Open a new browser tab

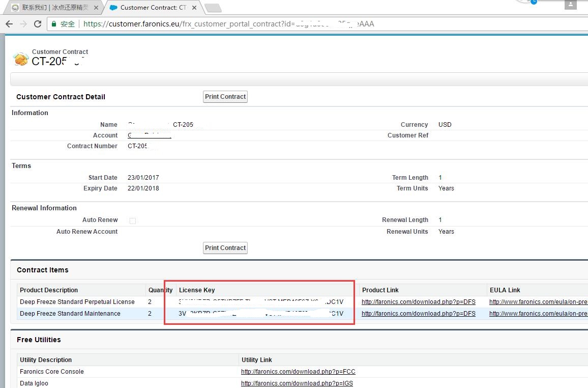213,8
